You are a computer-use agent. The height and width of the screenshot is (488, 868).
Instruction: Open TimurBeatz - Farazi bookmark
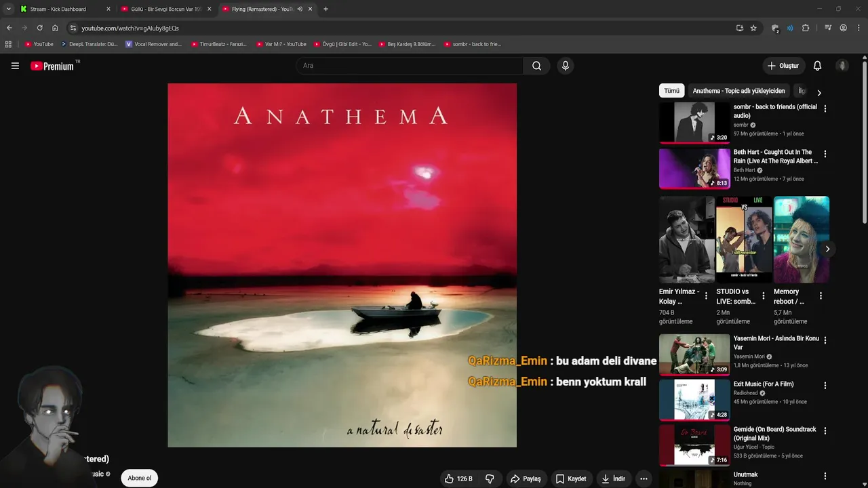[219, 44]
